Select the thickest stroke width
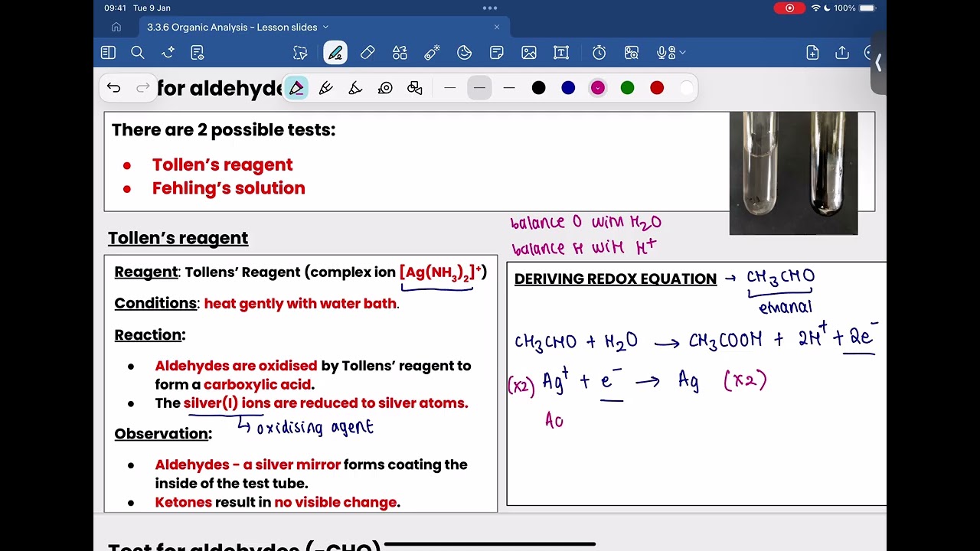The image size is (980, 551). [509, 88]
